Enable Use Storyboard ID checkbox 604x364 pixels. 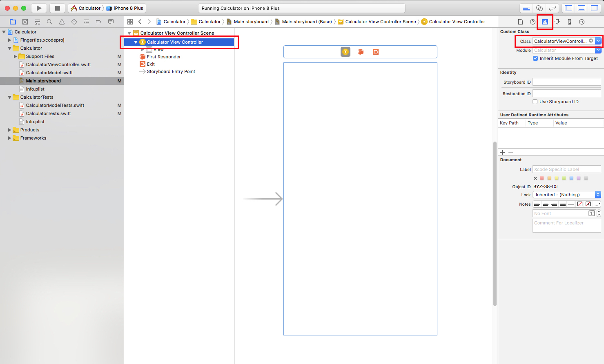pos(535,102)
